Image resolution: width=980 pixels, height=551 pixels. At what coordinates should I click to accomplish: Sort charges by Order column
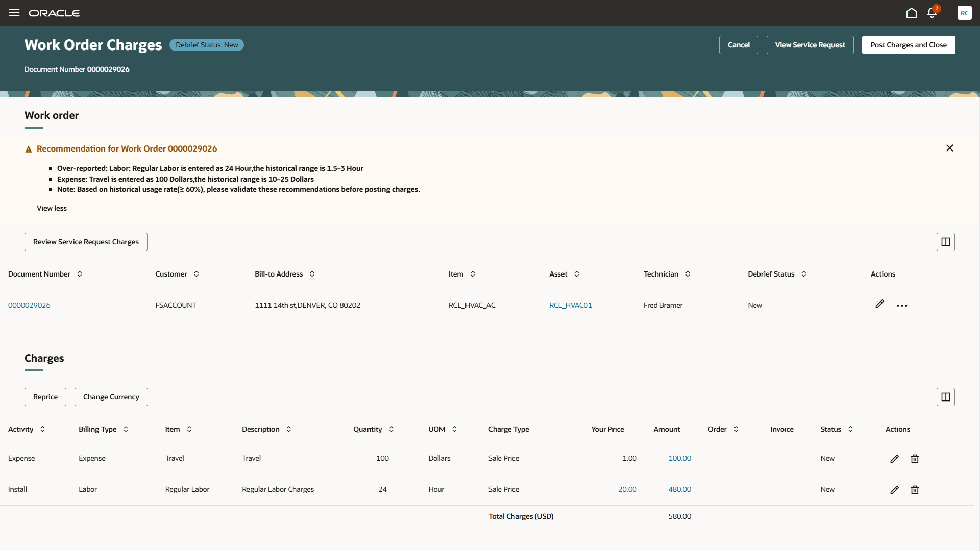(736, 429)
